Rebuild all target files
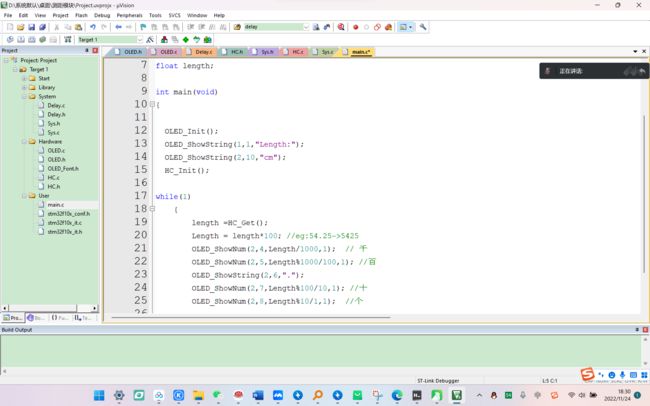This screenshot has height=406, width=650. (x=32, y=39)
